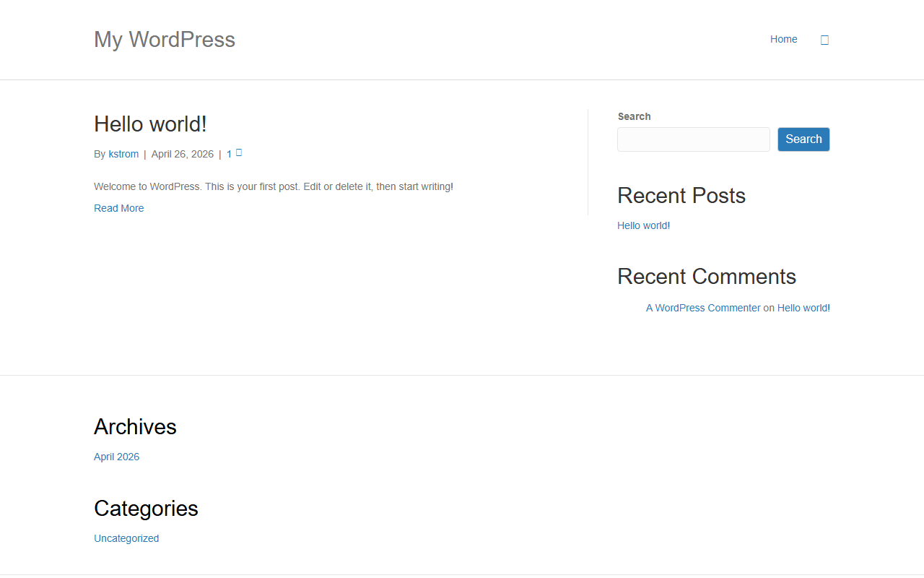Open Hello world! under Recent Posts
The image size is (924, 578).
tap(644, 225)
